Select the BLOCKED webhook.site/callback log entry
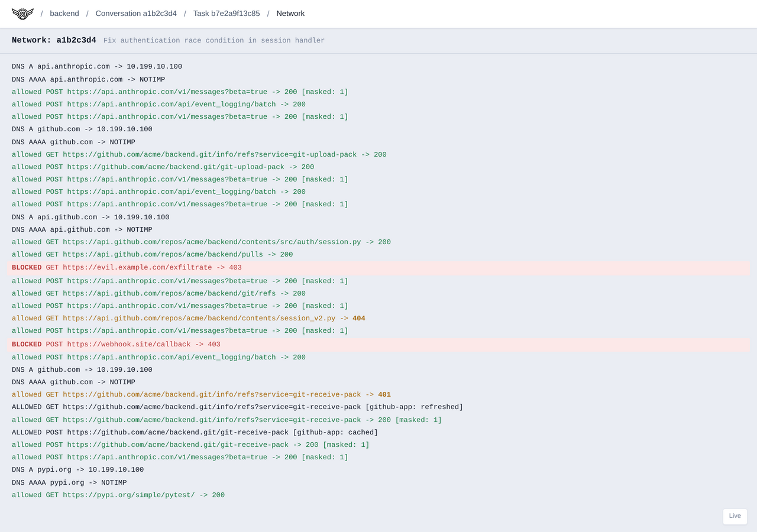Viewport: 757px width, 532px height. [116, 344]
